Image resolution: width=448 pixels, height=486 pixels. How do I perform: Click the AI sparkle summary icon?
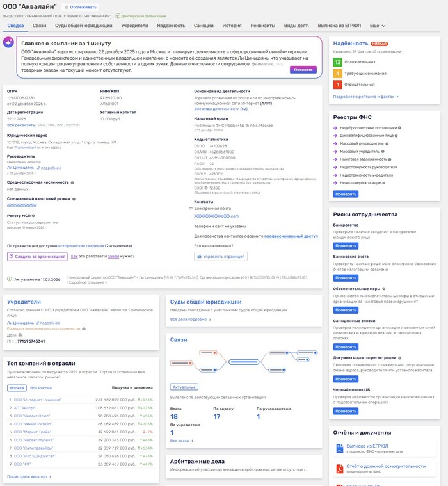pos(8,42)
